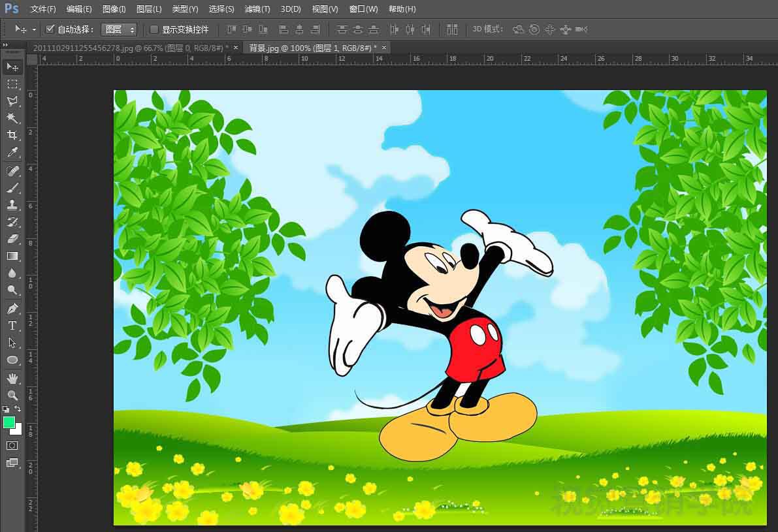
Task: Open the 滤镜(T) menu
Action: click(257, 9)
